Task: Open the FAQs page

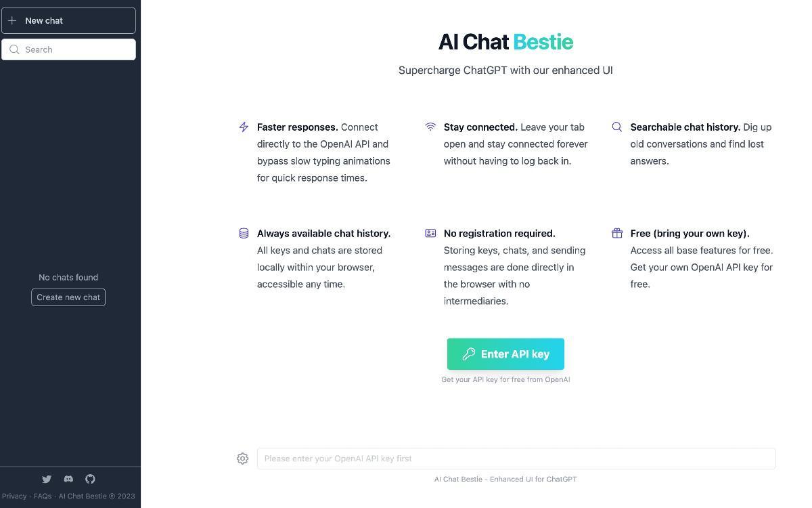Action: [42, 496]
